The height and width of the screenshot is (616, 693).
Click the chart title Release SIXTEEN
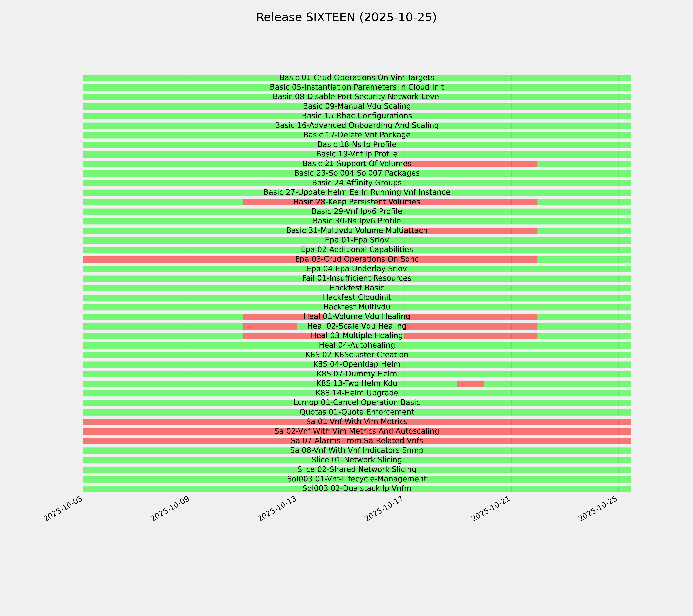coord(346,17)
